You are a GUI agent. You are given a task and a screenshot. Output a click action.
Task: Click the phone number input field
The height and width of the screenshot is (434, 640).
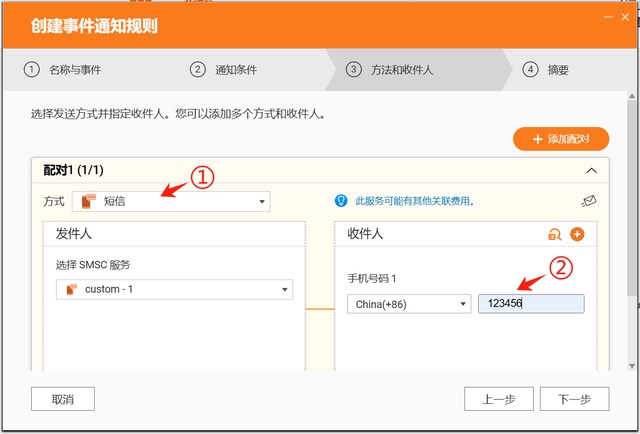(531, 304)
